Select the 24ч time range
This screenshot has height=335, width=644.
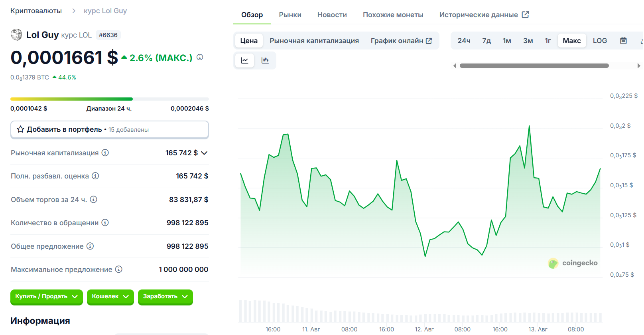pyautogui.click(x=464, y=40)
